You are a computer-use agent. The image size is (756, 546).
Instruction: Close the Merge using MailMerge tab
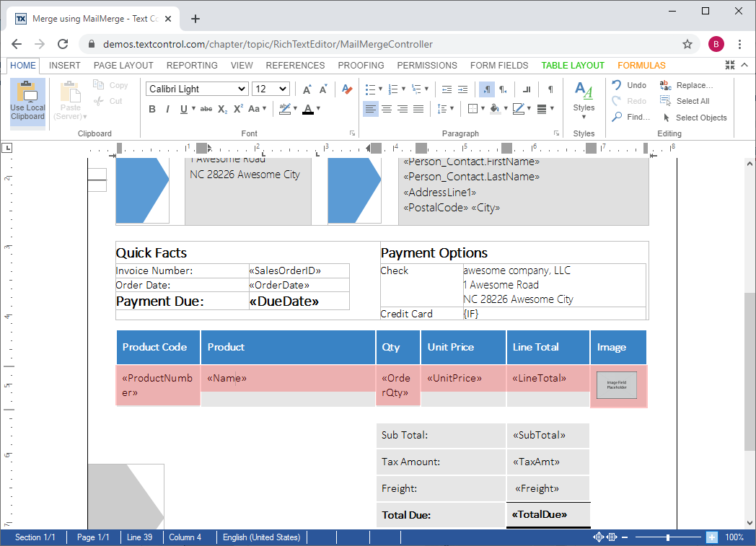(168, 19)
